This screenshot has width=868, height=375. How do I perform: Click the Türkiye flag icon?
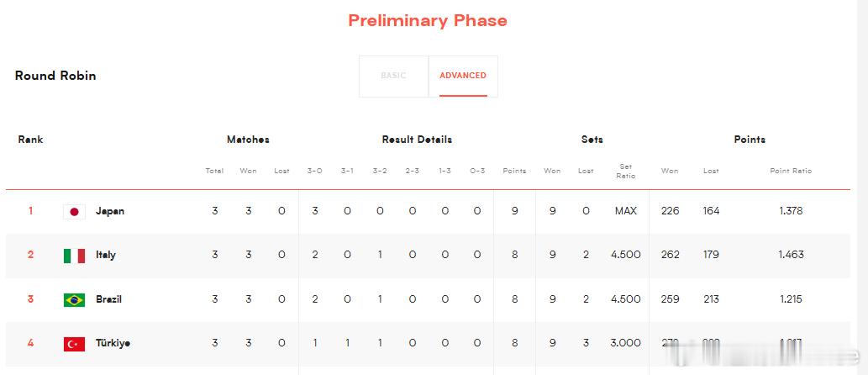pyautogui.click(x=74, y=344)
